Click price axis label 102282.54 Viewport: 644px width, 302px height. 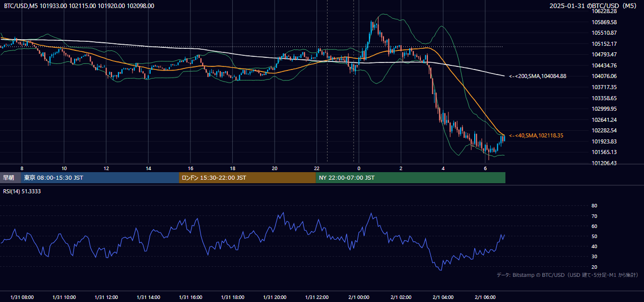pyautogui.click(x=605, y=130)
